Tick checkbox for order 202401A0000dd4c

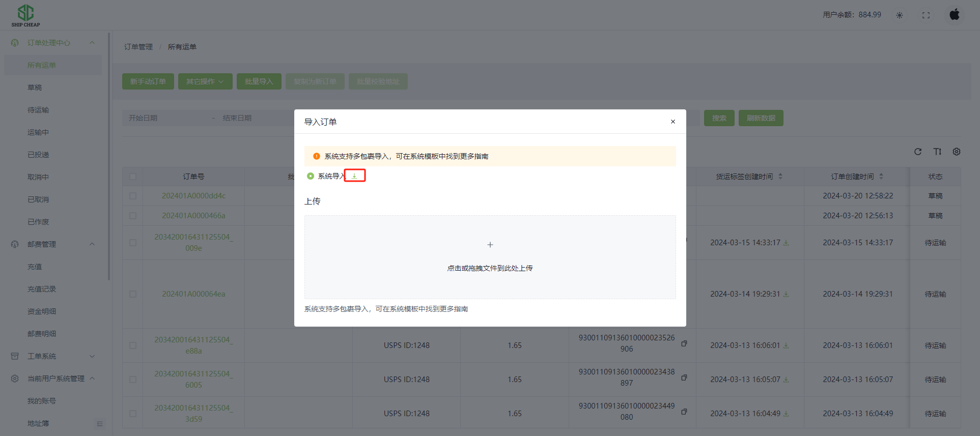(x=133, y=196)
